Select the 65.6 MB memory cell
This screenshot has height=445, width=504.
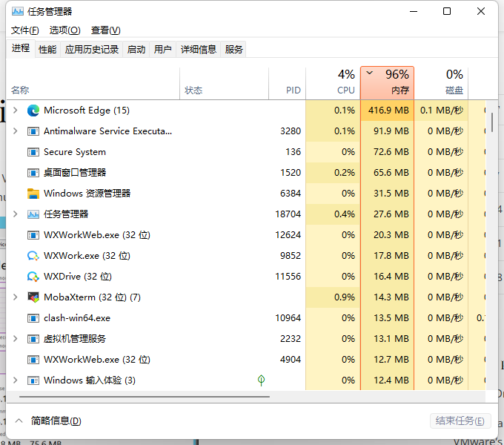pos(388,173)
